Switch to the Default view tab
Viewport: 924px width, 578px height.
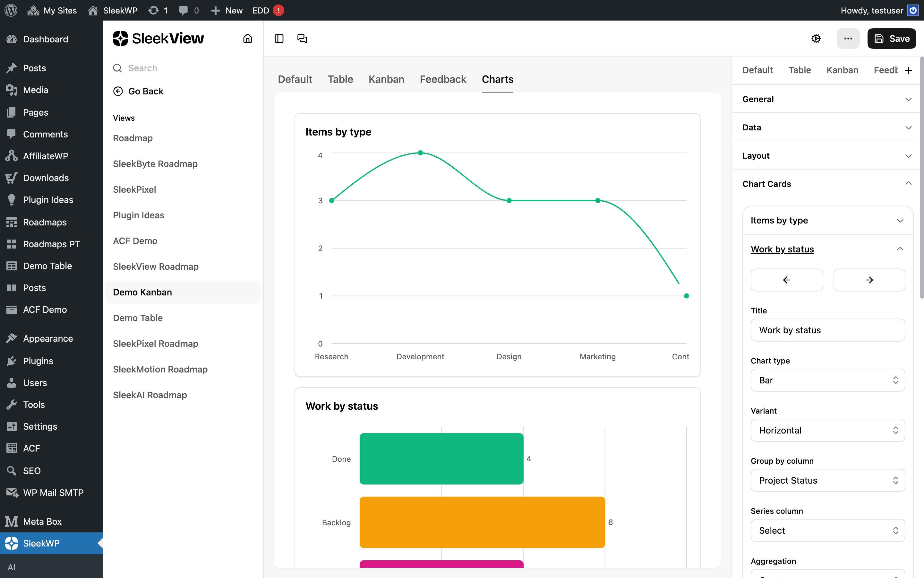[x=295, y=79]
